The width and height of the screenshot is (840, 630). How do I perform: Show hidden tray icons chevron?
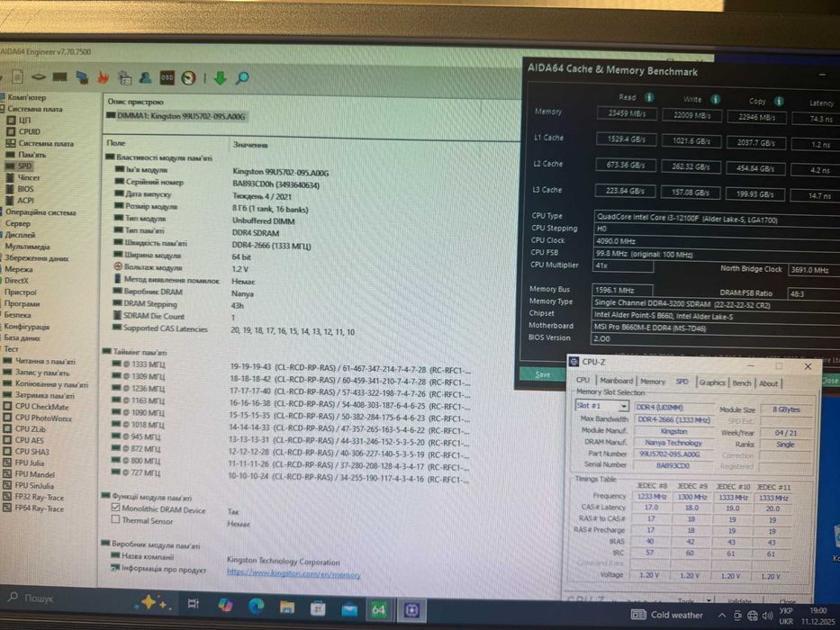click(x=722, y=616)
